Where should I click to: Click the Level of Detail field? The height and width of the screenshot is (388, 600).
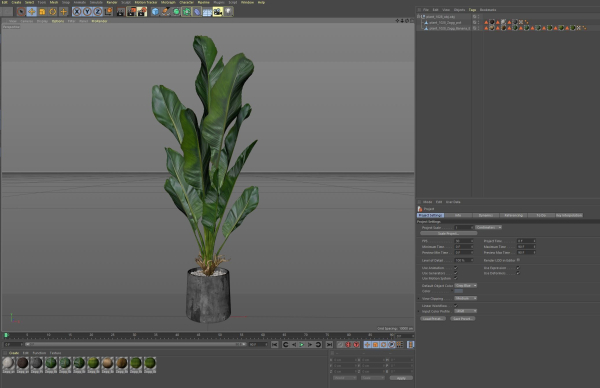464,261
